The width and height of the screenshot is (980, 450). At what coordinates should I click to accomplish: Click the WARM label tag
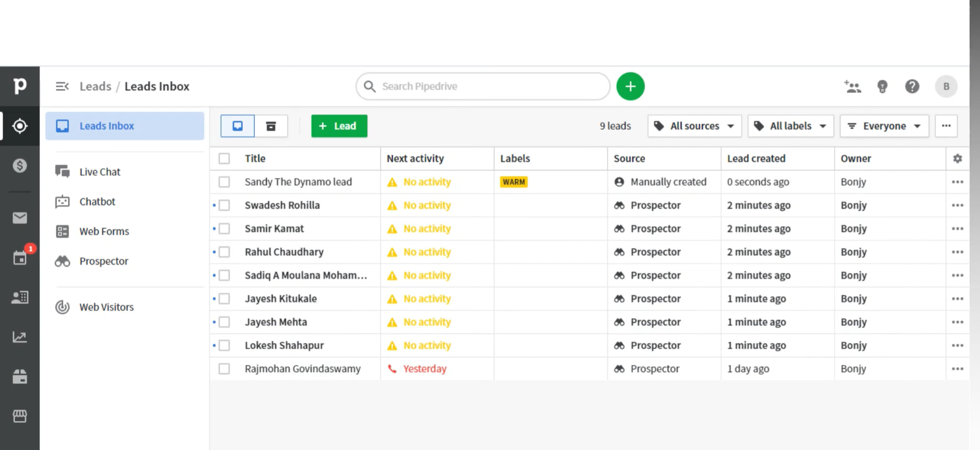[514, 182]
